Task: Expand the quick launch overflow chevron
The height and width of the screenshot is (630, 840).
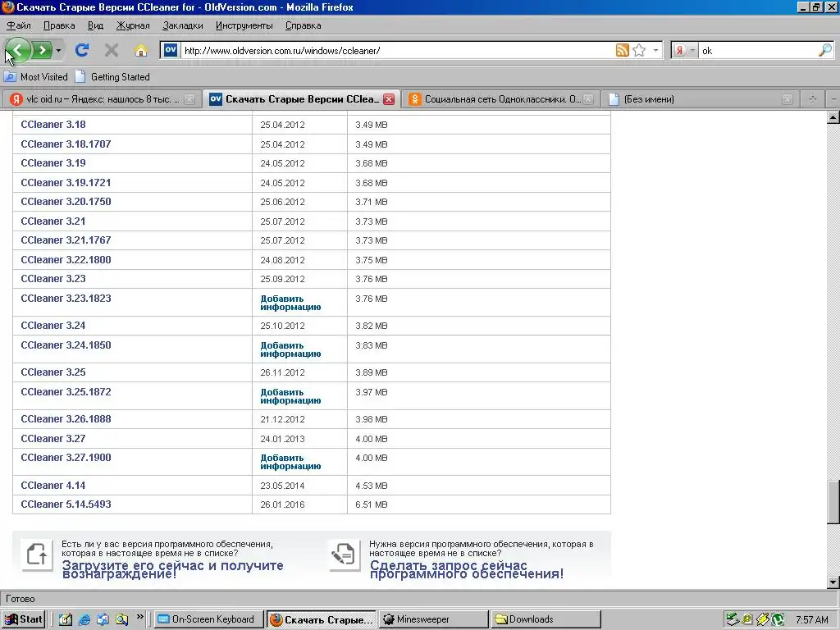Action: click(139, 617)
